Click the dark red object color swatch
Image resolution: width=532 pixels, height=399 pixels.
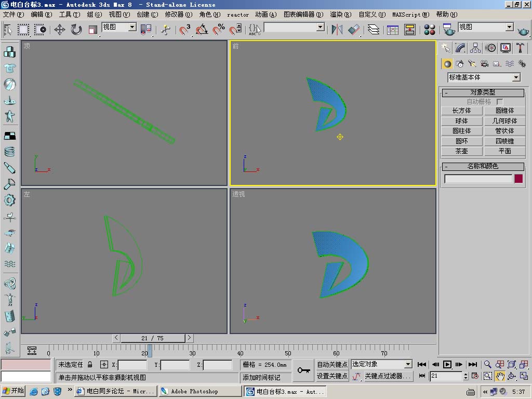[518, 179]
